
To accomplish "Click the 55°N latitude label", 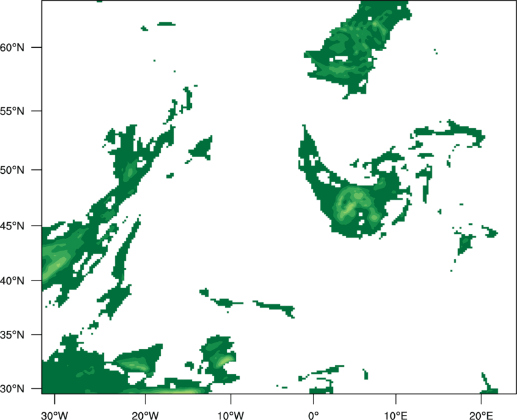I will 12,111.
